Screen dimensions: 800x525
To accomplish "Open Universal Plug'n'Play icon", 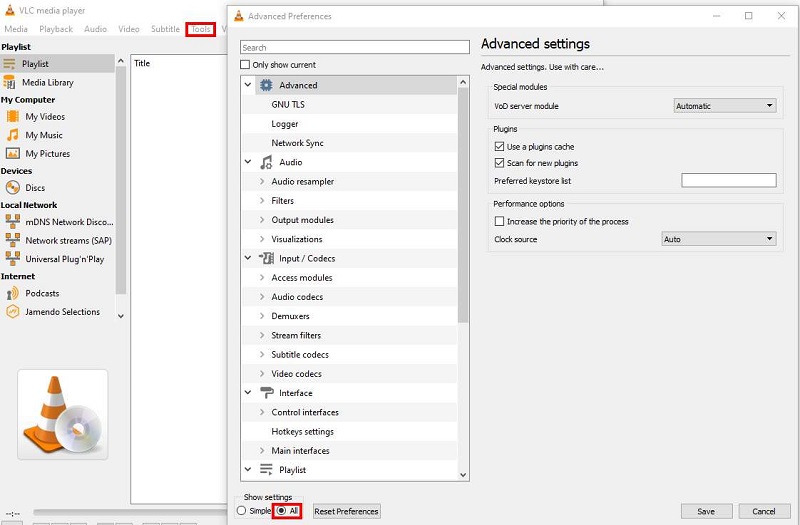I will [12, 259].
